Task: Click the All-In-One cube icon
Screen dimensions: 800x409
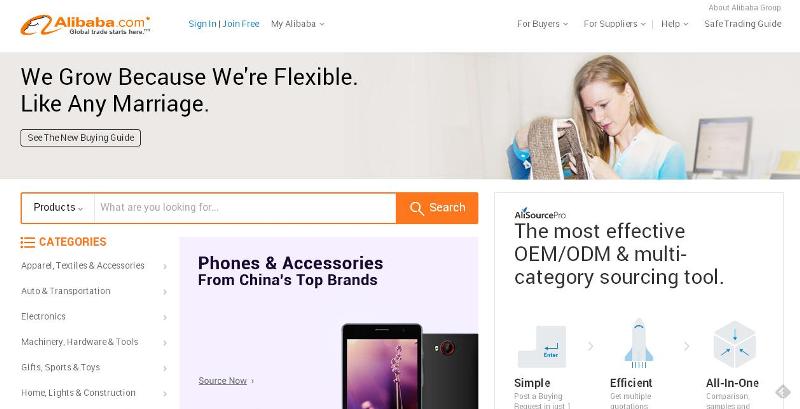Action: [x=734, y=344]
